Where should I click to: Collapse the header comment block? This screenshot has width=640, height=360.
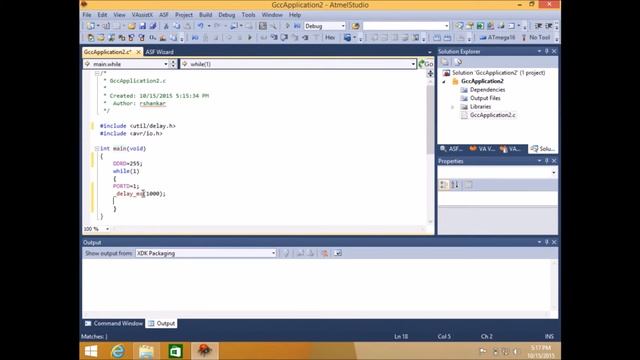(x=97, y=73)
